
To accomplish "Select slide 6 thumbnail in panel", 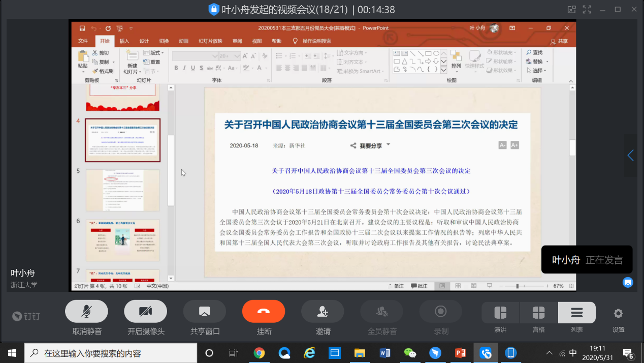I will point(122,240).
